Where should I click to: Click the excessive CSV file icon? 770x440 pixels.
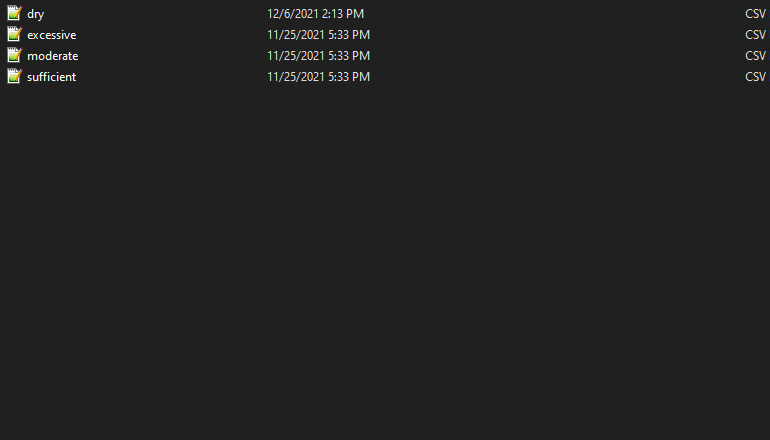coord(14,35)
